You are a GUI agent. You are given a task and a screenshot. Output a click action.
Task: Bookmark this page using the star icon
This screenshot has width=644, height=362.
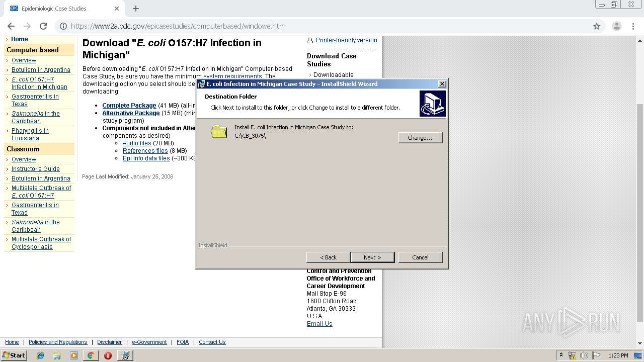(x=597, y=26)
